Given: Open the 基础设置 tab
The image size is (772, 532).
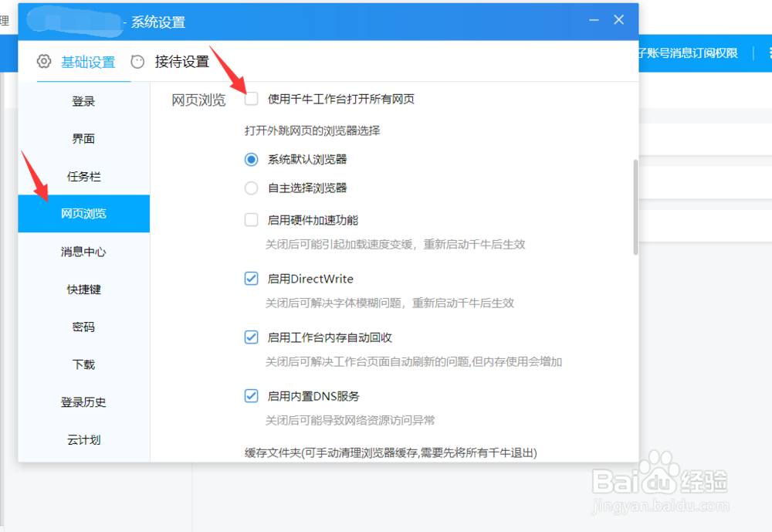Looking at the screenshot, I should [x=88, y=62].
